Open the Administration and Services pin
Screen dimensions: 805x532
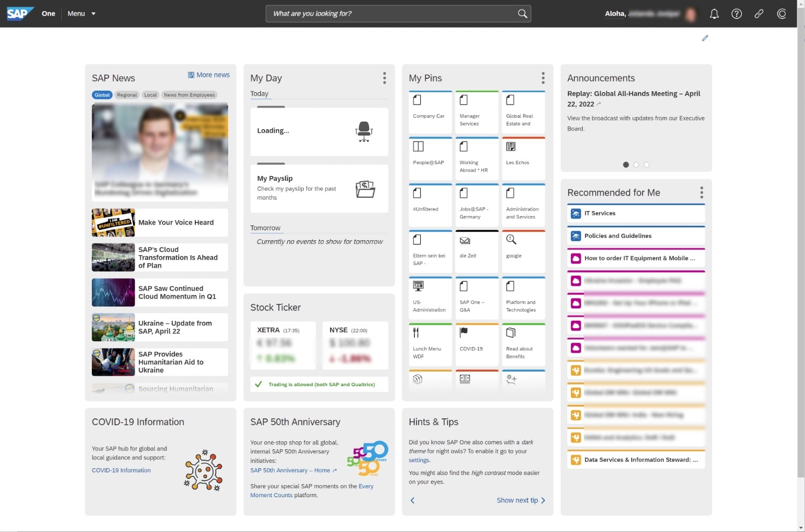pyautogui.click(x=523, y=205)
